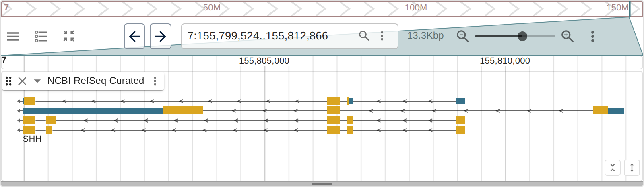The height and width of the screenshot is (187, 644).
Task: Click the 100M mark on chromosome overview
Action: coord(416,8)
